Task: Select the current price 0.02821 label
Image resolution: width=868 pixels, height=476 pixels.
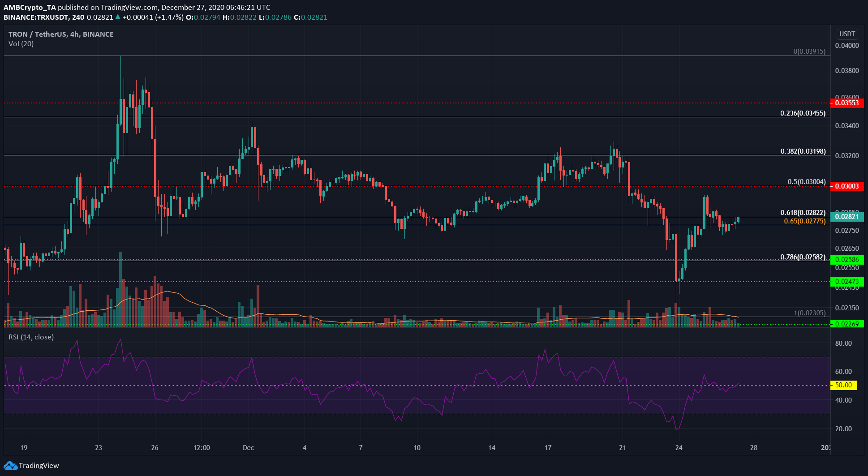Action: click(847, 217)
